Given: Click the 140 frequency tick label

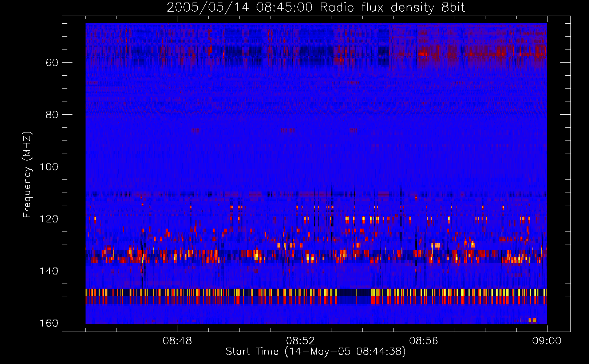Looking at the screenshot, I should pyautogui.click(x=49, y=271).
